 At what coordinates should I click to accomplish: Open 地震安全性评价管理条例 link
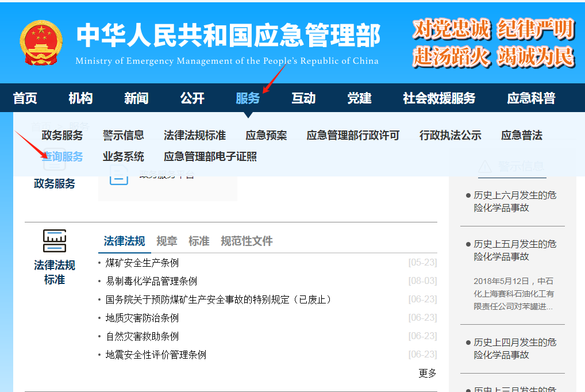pyautogui.click(x=156, y=355)
